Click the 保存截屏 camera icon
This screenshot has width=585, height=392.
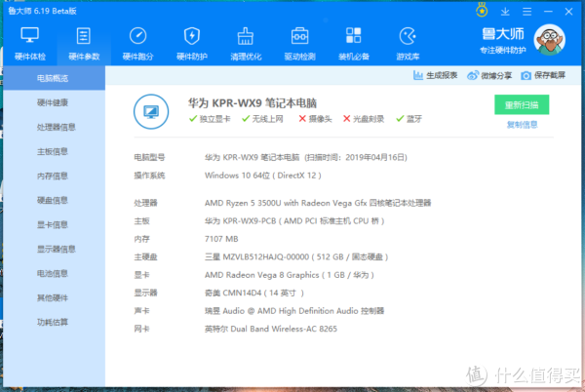tap(526, 76)
